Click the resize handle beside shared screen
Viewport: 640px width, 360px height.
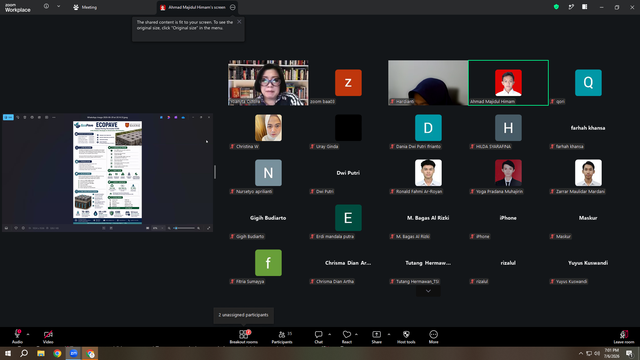(215, 172)
